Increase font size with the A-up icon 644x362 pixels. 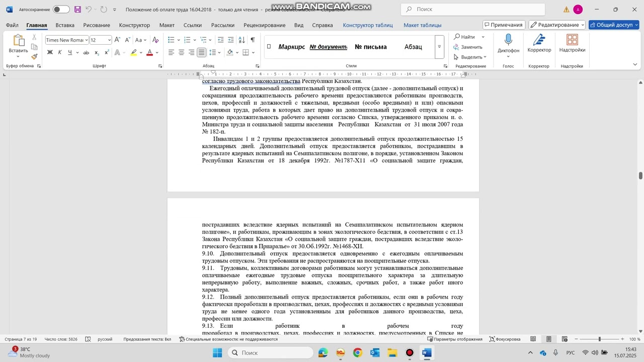(117, 40)
